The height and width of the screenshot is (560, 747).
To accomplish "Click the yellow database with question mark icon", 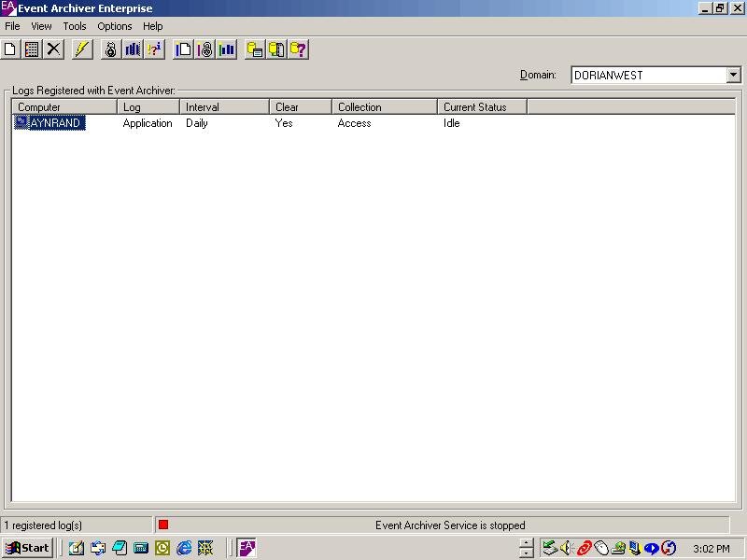I will [x=299, y=49].
